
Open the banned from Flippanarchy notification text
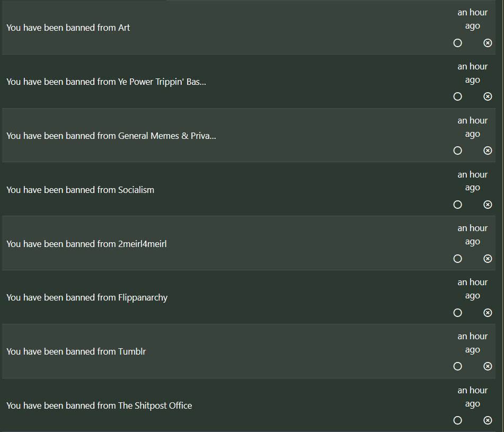pyautogui.click(x=87, y=297)
